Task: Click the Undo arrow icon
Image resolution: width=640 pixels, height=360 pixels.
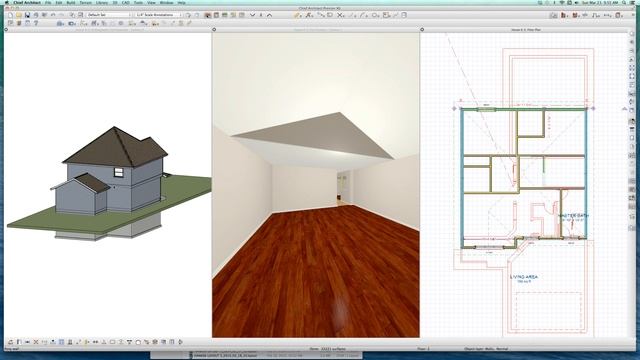Action: [53, 15]
